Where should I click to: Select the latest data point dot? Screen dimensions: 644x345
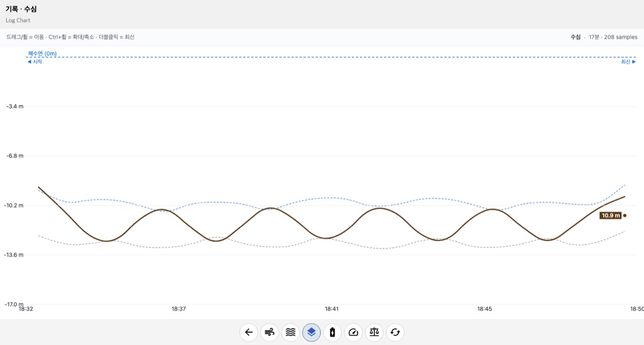[625, 216]
